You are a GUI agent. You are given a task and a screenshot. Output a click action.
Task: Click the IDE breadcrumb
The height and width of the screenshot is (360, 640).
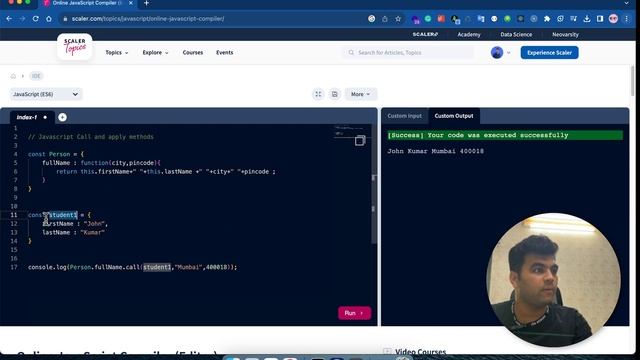[36, 76]
